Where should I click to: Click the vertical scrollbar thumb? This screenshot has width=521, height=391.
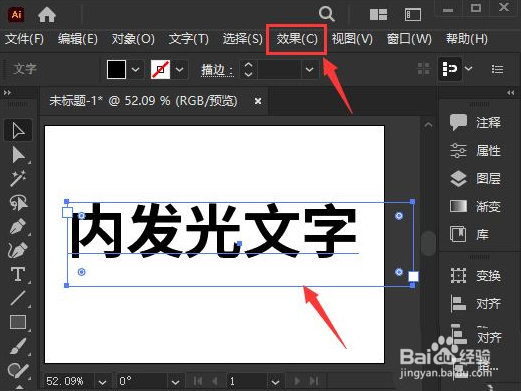coord(428,243)
